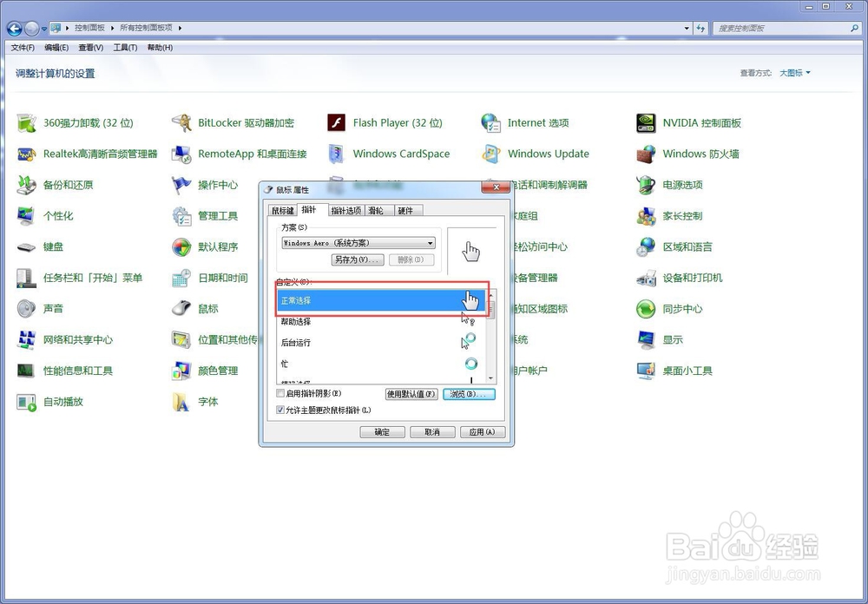Image resolution: width=868 pixels, height=604 pixels.
Task: Open 管理工具 icon
Action: (x=181, y=216)
